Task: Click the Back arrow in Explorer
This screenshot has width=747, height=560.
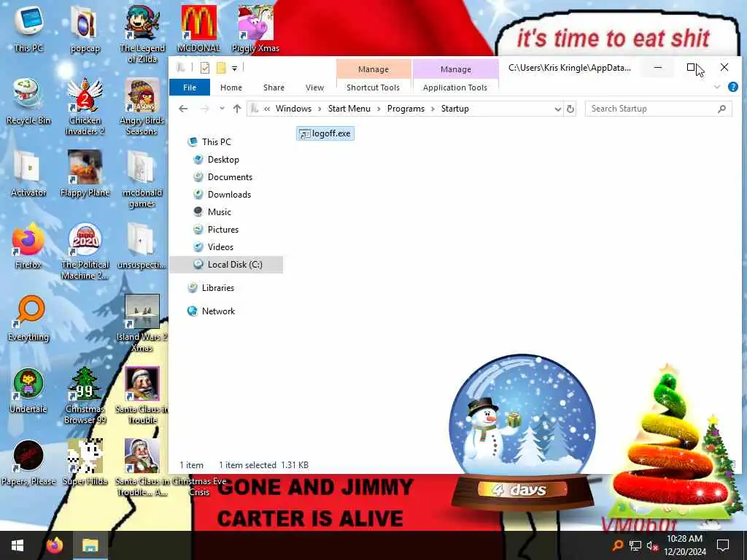Action: click(x=183, y=109)
